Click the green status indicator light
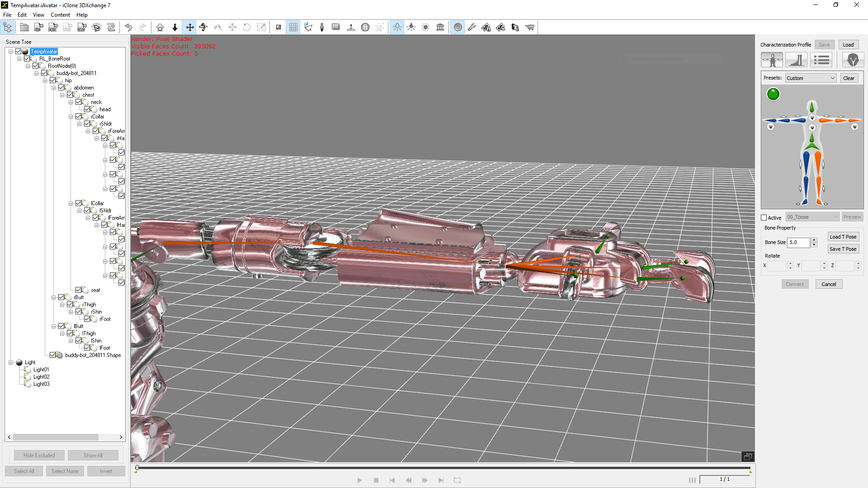Viewport: 868px width, 488px height. click(773, 94)
